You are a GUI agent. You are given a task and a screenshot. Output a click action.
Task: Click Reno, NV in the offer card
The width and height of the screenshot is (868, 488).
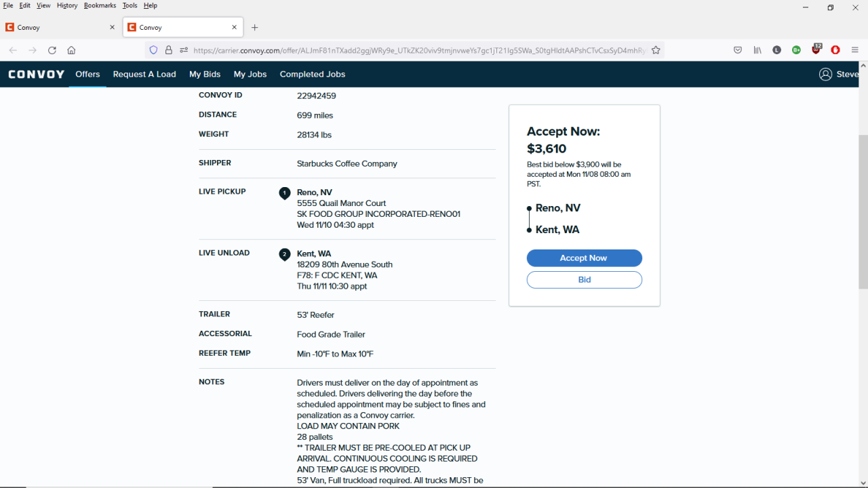[x=558, y=208]
